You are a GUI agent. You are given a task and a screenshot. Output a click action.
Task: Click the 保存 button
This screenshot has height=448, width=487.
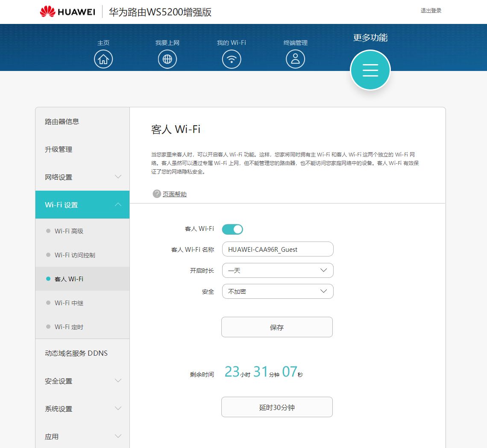pyautogui.click(x=277, y=327)
